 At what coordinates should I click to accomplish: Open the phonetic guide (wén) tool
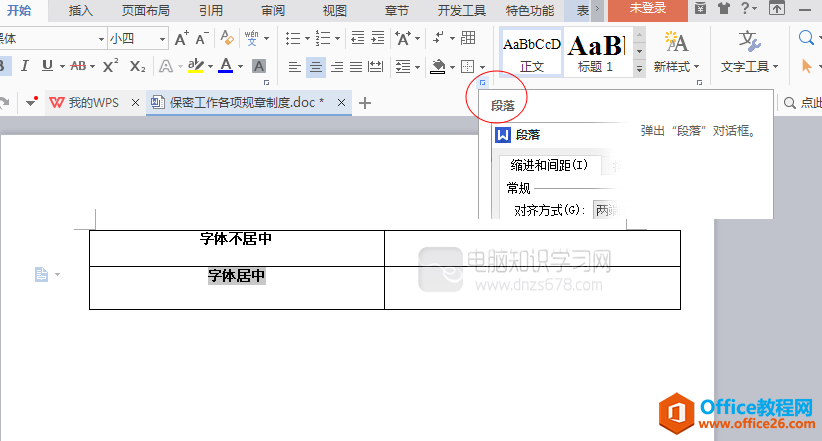point(252,38)
